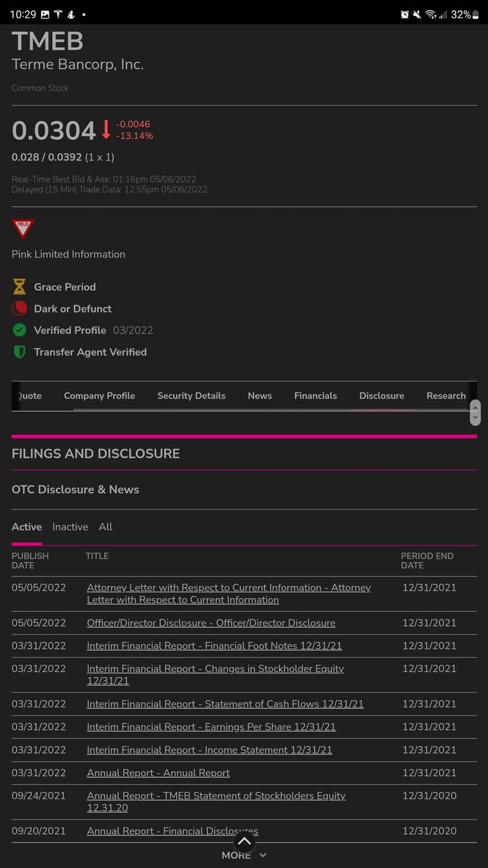
Task: Select the Disclosure tab
Action: [x=382, y=396]
